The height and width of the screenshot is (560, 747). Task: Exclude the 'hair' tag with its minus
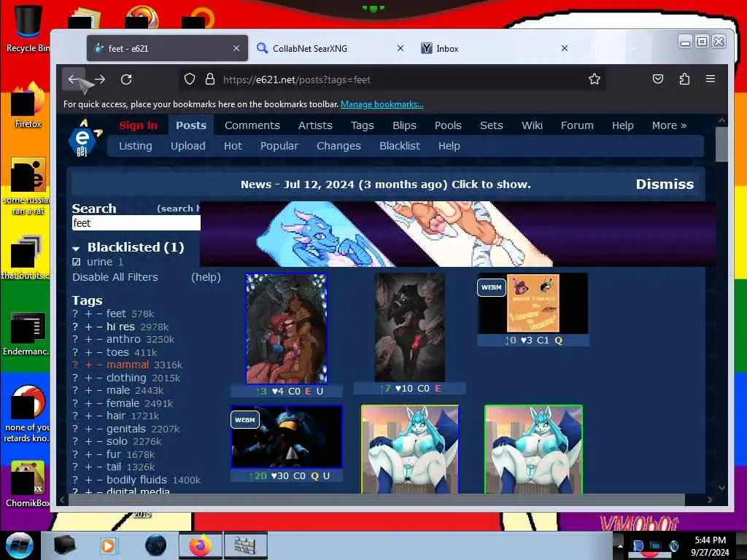99,416
